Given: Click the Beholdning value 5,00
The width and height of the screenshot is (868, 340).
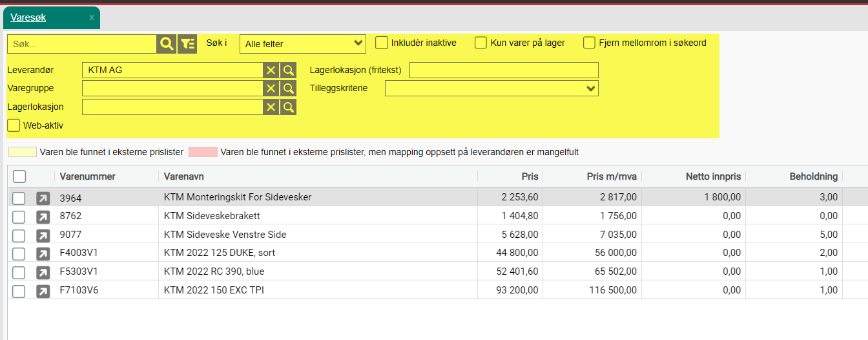Looking at the screenshot, I should (x=829, y=235).
